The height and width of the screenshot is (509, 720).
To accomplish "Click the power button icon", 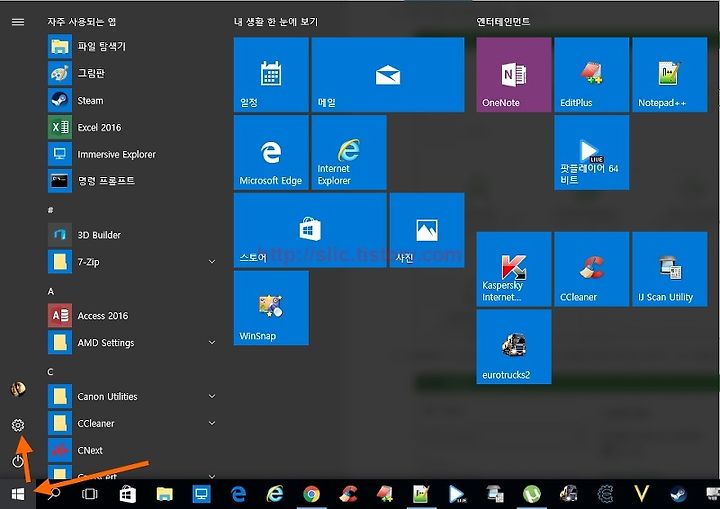I will tap(18, 461).
